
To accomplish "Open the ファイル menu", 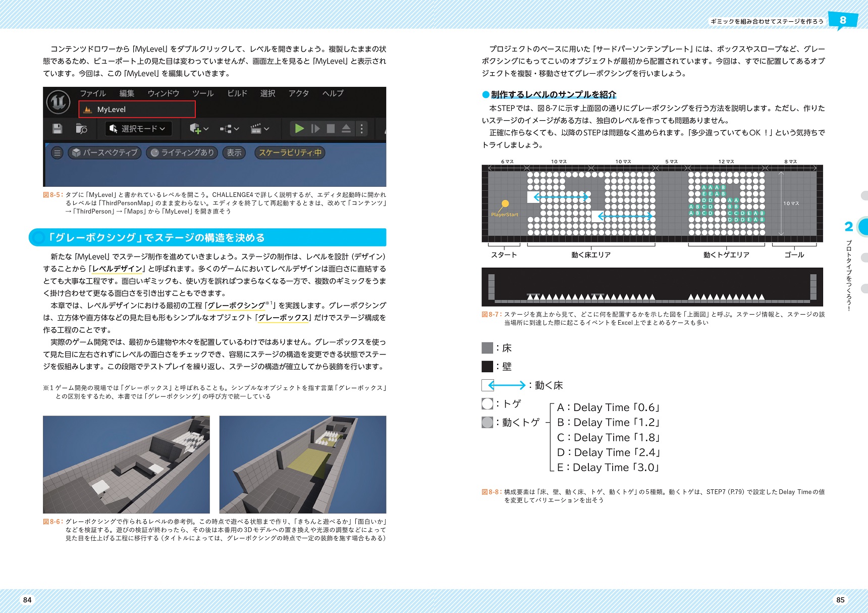I will pos(93,93).
